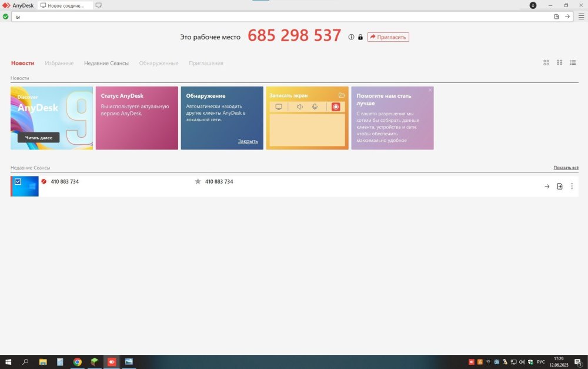
Task: Toggle the checkbox on the 410 883 734 thumbnail
Action: click(x=18, y=182)
